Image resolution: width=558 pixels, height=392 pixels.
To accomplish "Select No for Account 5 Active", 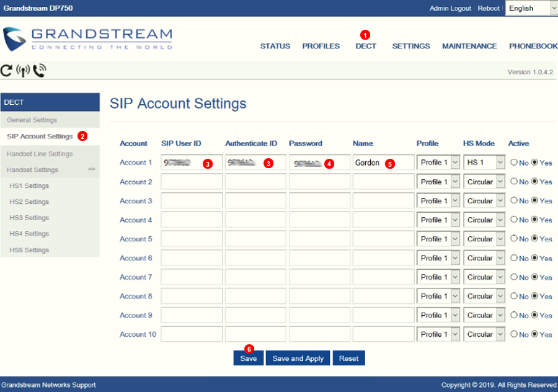I will click(x=513, y=238).
